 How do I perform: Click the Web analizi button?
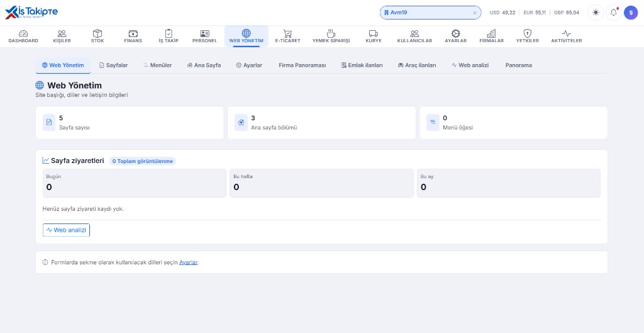[66, 230]
